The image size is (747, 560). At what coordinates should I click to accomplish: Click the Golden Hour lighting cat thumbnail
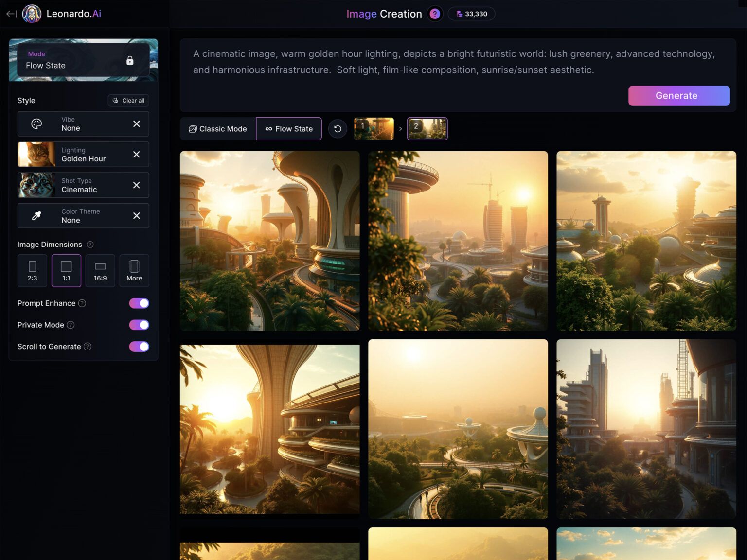(x=36, y=155)
